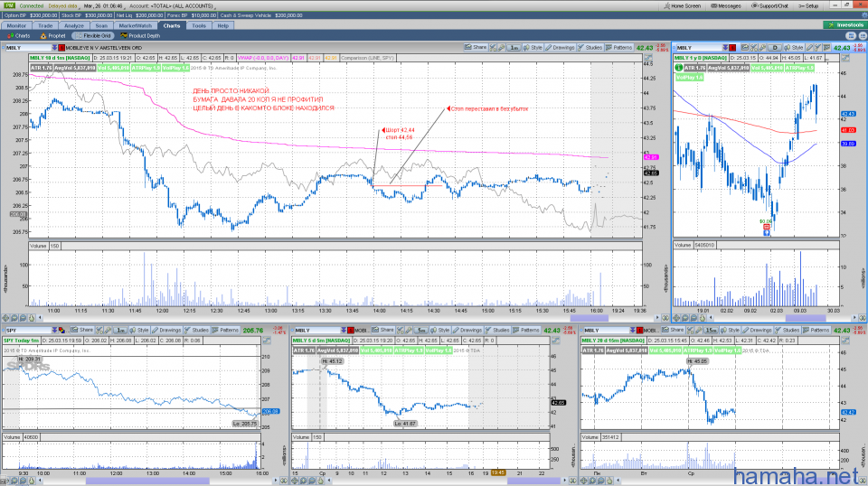Open the Analyze tab
868x486 pixels.
73,25
